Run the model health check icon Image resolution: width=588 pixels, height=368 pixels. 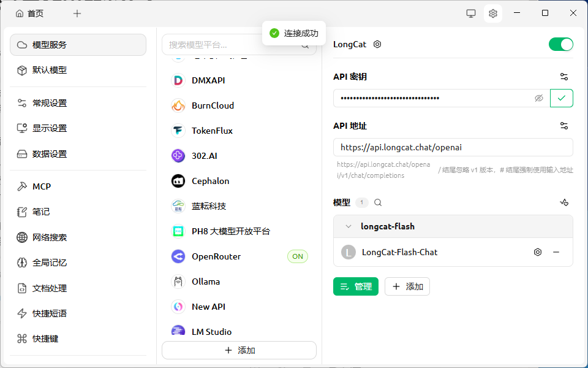[564, 203]
